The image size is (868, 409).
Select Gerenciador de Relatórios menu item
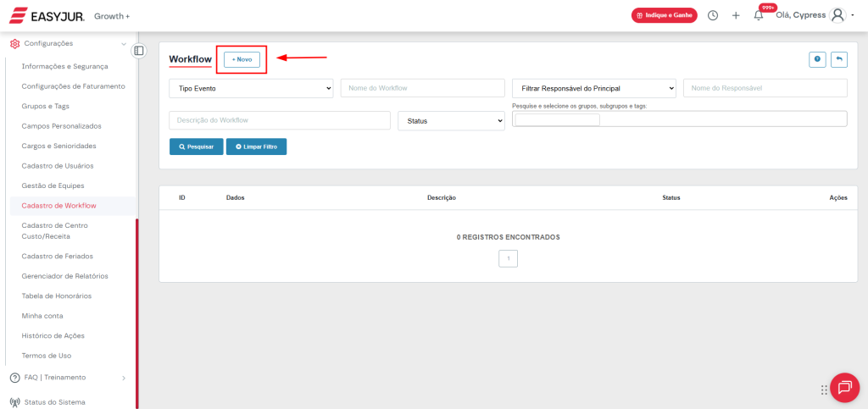pos(64,276)
